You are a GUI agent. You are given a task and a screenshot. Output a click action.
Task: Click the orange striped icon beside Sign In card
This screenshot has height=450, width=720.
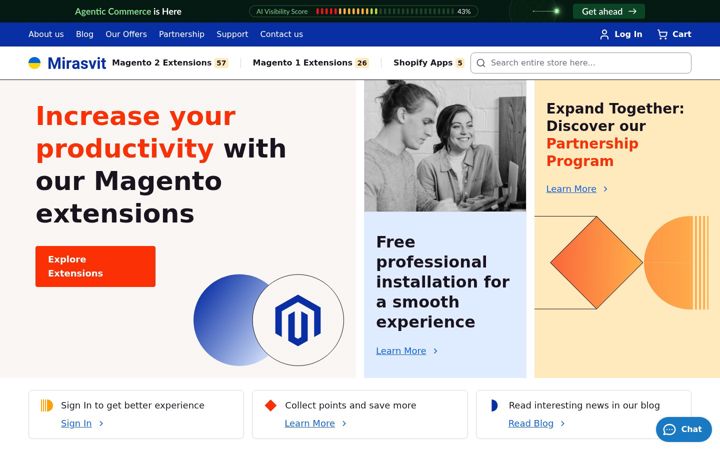point(47,405)
